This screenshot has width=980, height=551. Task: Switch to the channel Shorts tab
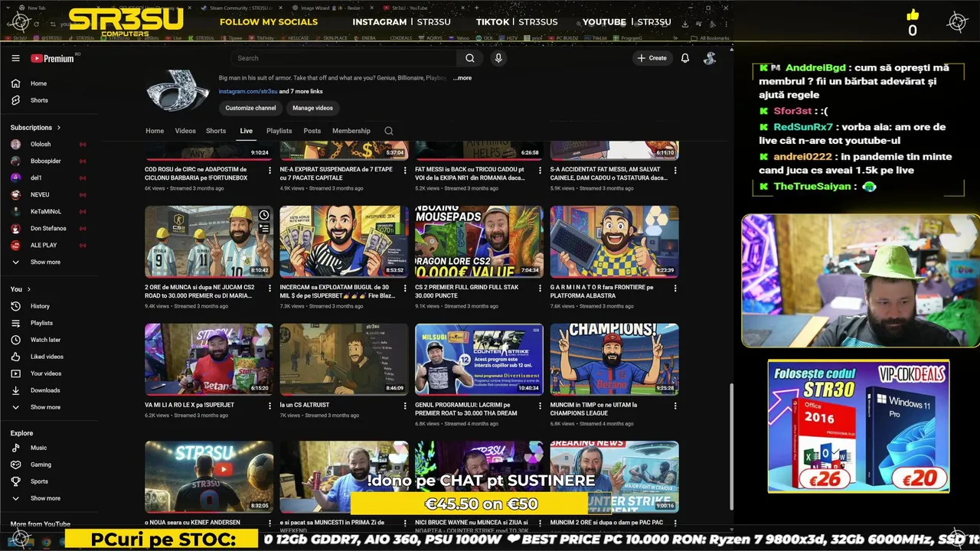(x=216, y=131)
